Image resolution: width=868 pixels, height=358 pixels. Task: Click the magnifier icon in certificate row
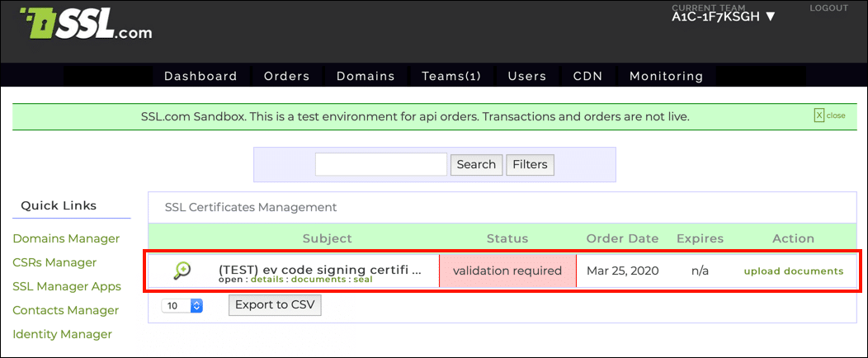click(182, 271)
